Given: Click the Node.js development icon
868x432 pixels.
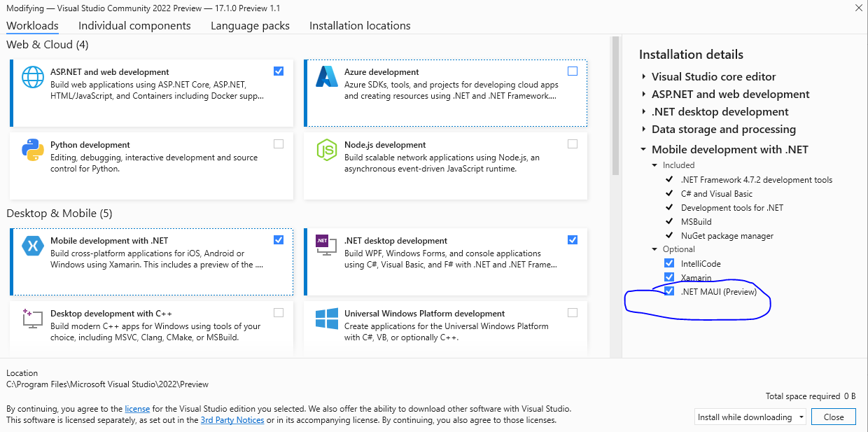Looking at the screenshot, I should 327,150.
